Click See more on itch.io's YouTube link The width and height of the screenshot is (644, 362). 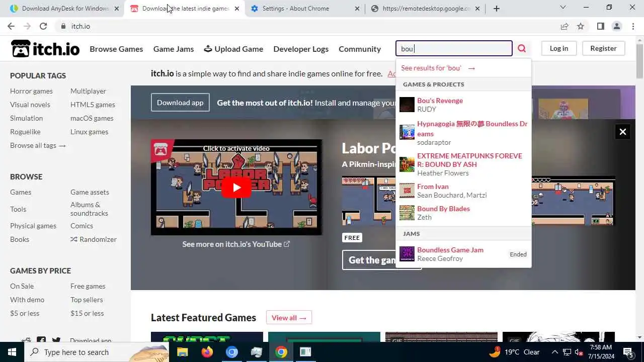click(x=236, y=244)
